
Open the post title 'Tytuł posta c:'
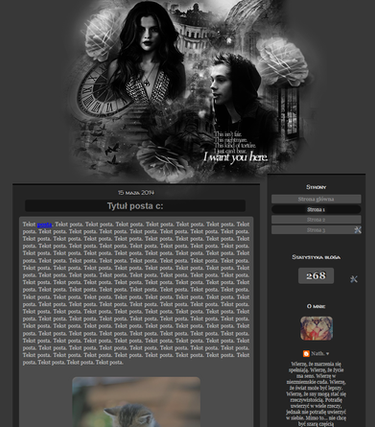pos(135,206)
